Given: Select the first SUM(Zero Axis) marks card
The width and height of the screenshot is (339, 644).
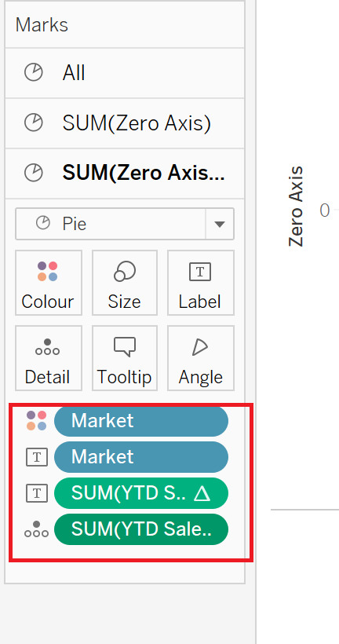Looking at the screenshot, I should (x=125, y=123).
